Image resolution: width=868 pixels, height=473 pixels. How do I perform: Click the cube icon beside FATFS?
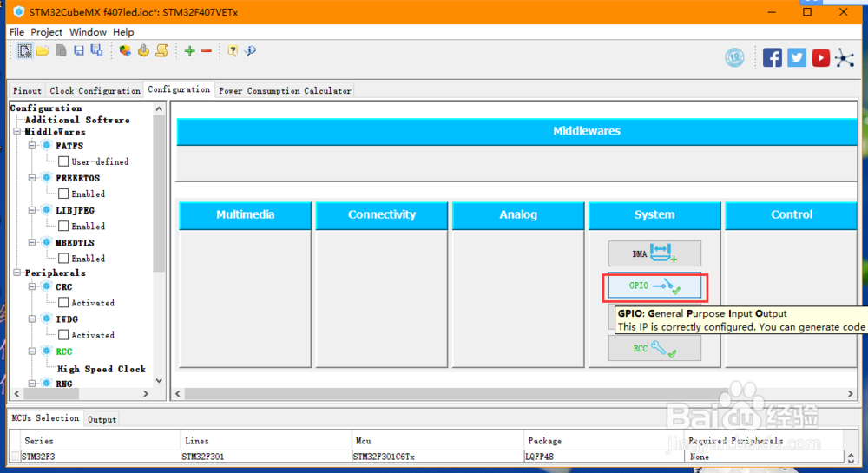47,146
